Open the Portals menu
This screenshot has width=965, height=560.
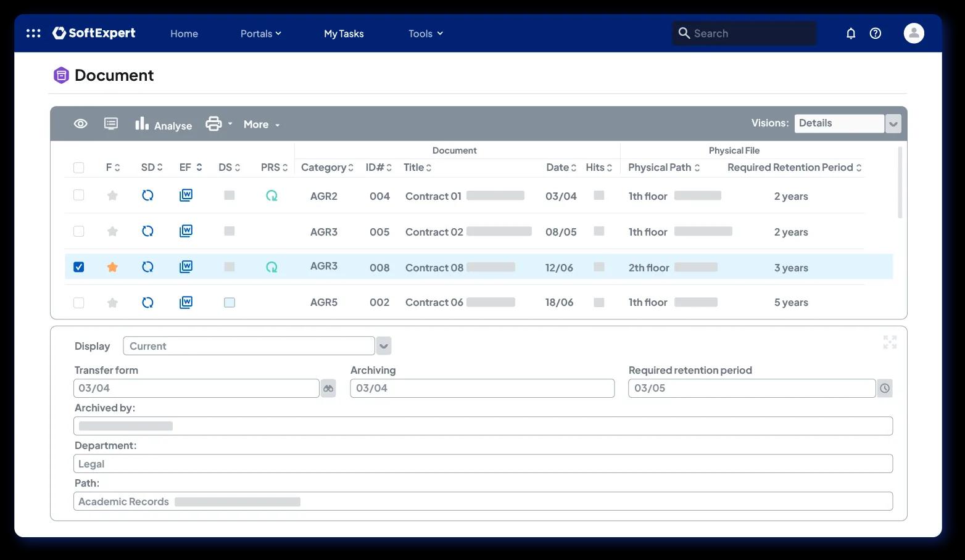[x=260, y=33]
